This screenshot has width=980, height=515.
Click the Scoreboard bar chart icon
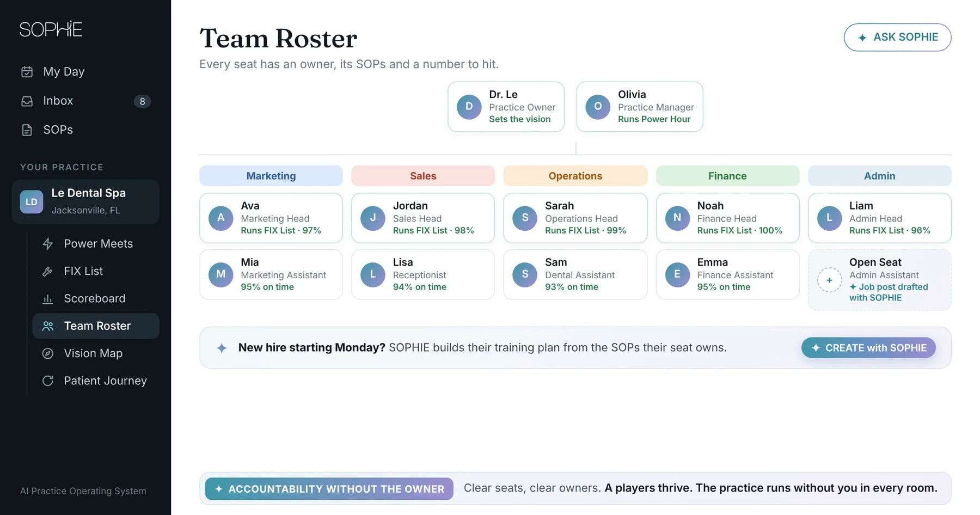tap(48, 299)
